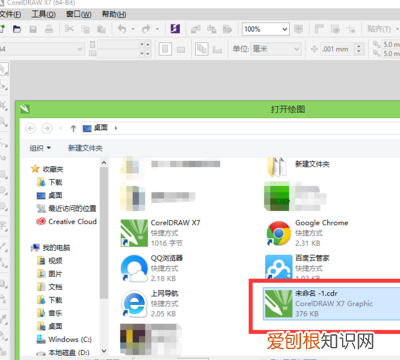The height and width of the screenshot is (360, 400).
Task: Click the Print icon in toolbar
Action: 49,29
